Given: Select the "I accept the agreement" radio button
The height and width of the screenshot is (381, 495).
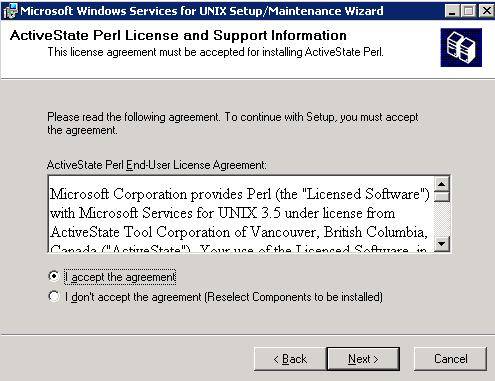Looking at the screenshot, I should click(x=54, y=276).
